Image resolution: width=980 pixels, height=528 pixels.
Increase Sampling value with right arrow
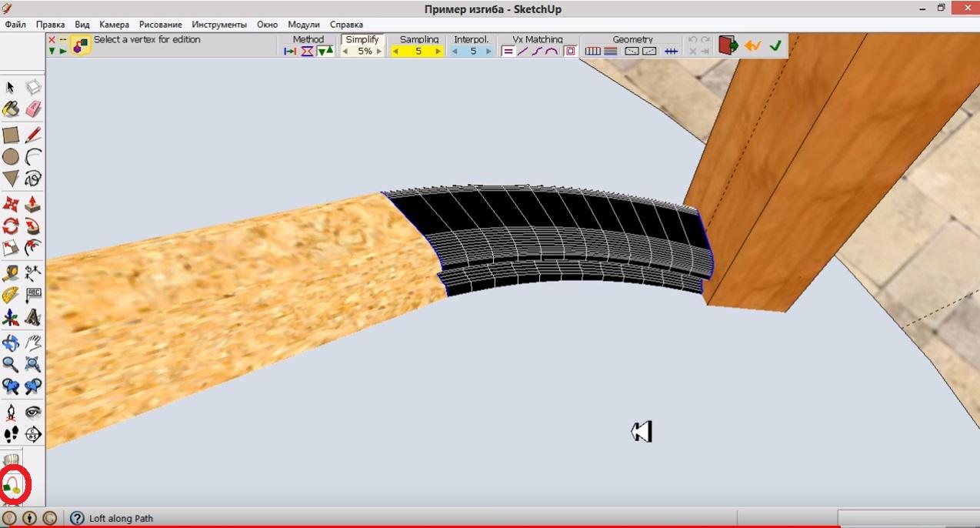point(438,52)
